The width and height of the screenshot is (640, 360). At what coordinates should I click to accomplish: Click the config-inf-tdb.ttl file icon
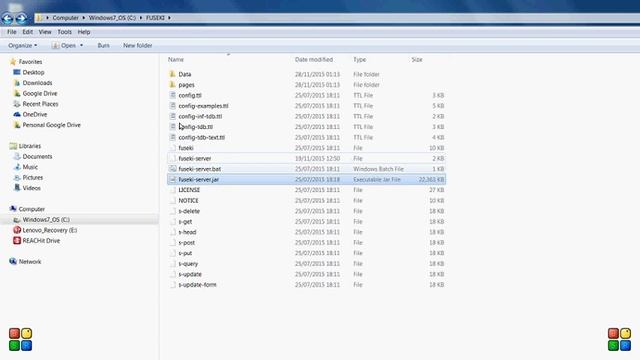[x=173, y=116]
